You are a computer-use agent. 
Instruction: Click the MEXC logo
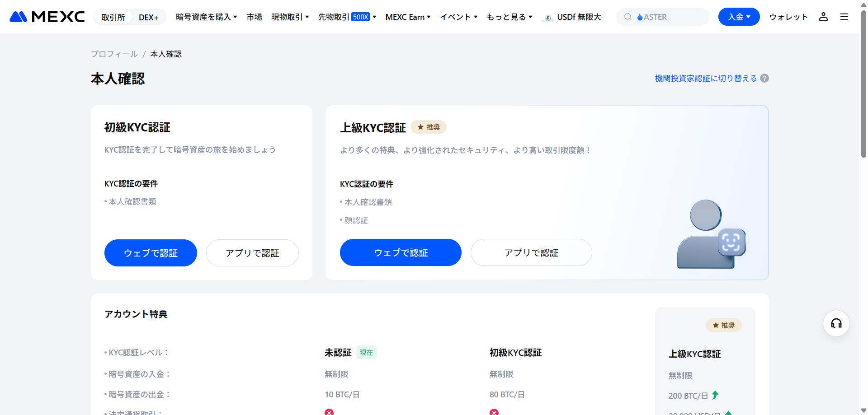coord(46,17)
